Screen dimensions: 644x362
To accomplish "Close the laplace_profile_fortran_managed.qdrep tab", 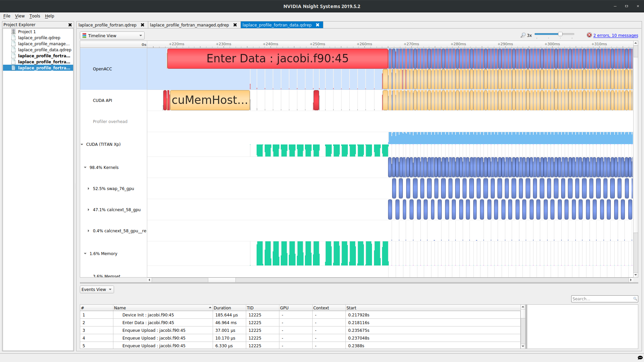I will (235, 25).
